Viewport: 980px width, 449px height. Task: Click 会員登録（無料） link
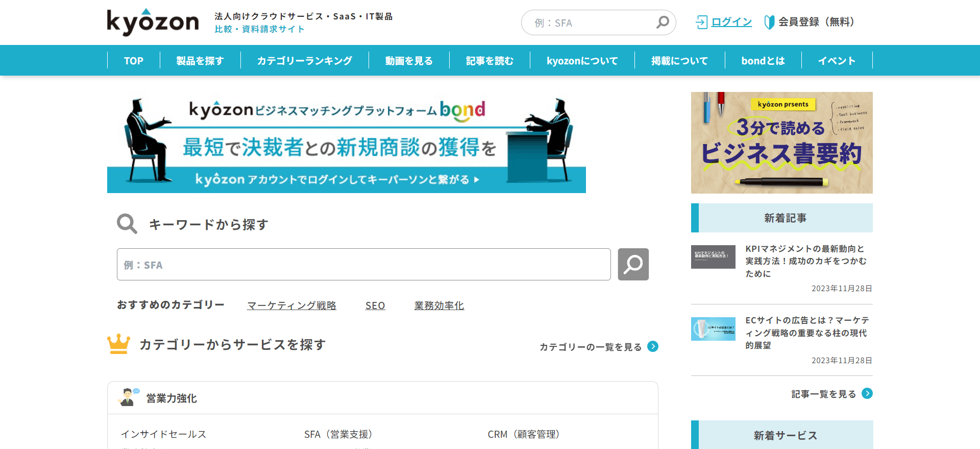tap(816, 22)
